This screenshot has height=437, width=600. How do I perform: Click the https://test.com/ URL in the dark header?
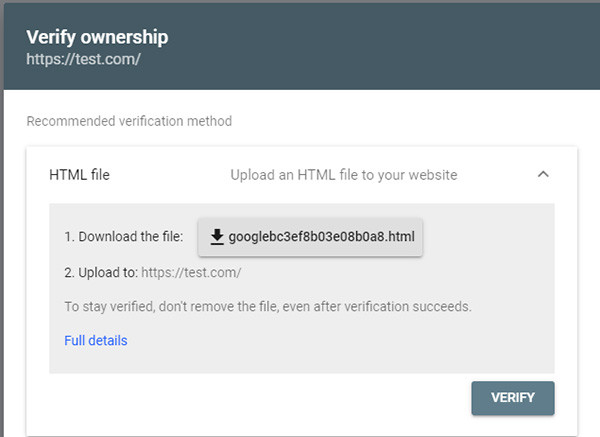tap(83, 59)
